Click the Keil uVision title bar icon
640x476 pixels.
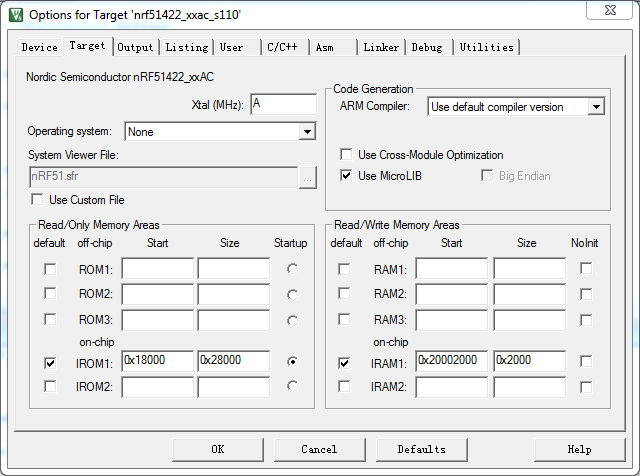(16, 15)
